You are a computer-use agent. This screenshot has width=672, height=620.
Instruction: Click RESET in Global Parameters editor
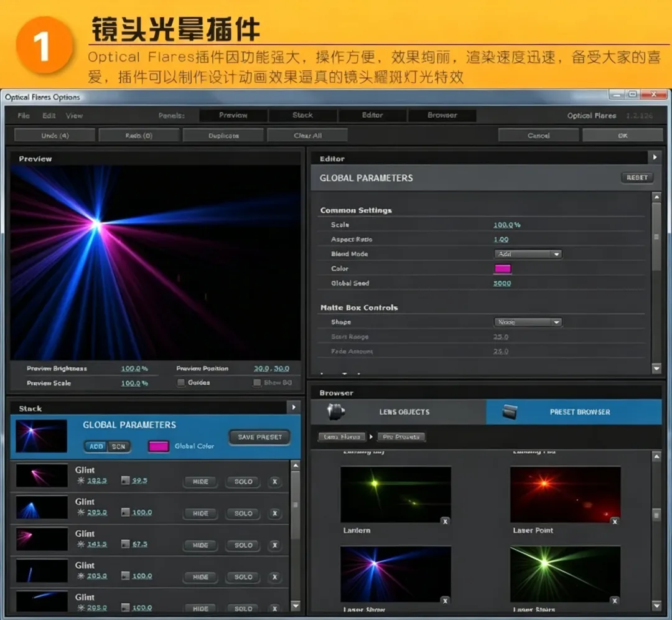(637, 177)
